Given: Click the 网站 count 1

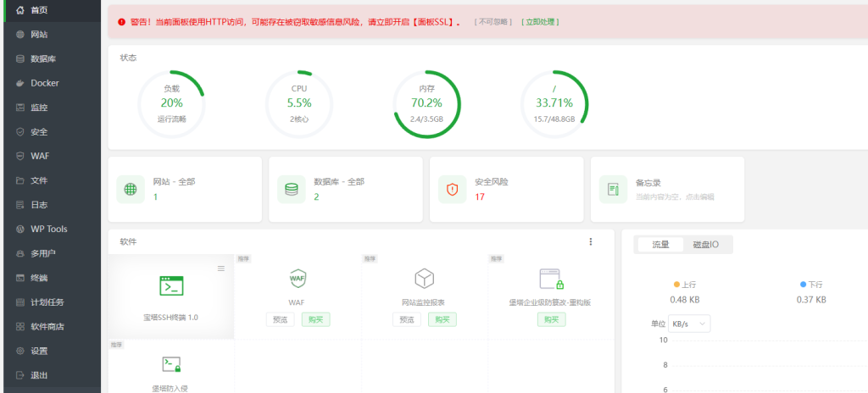Looking at the screenshot, I should 156,196.
